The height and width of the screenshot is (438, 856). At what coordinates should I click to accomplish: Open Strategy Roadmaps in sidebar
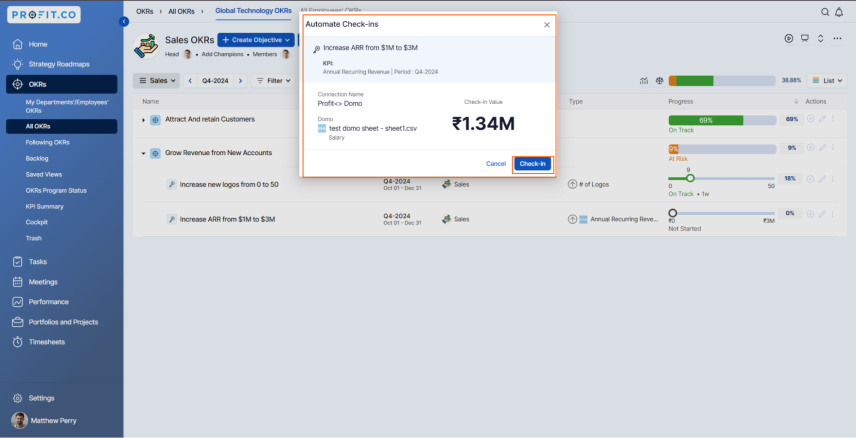click(x=61, y=64)
